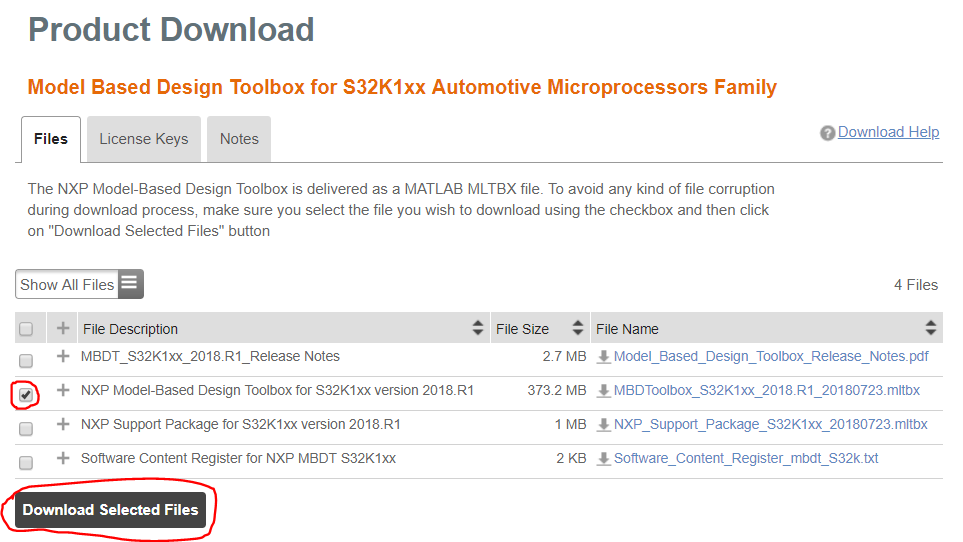Tick the NXP Support Package checkbox
Image resolution: width=963 pixels, height=542 pixels.
tap(26, 428)
